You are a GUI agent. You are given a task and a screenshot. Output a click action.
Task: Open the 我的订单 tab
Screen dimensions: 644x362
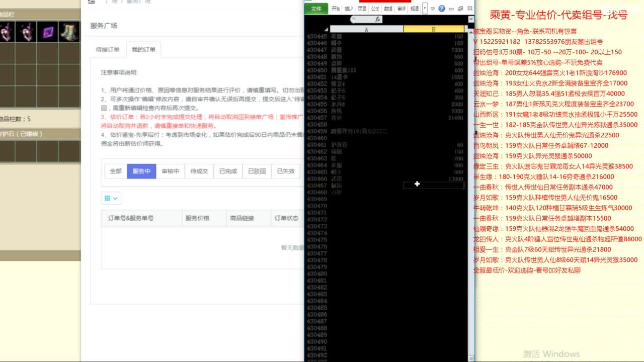pos(143,50)
